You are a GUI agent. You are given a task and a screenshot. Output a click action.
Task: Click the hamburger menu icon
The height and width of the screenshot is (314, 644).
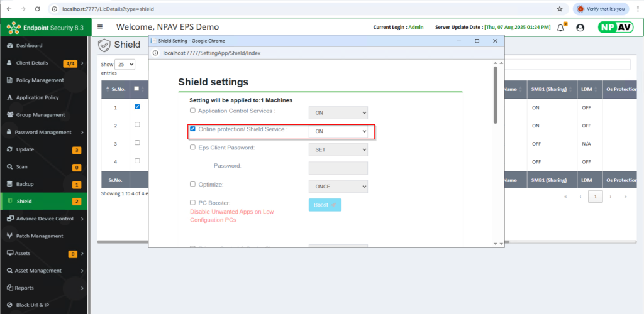(x=100, y=27)
